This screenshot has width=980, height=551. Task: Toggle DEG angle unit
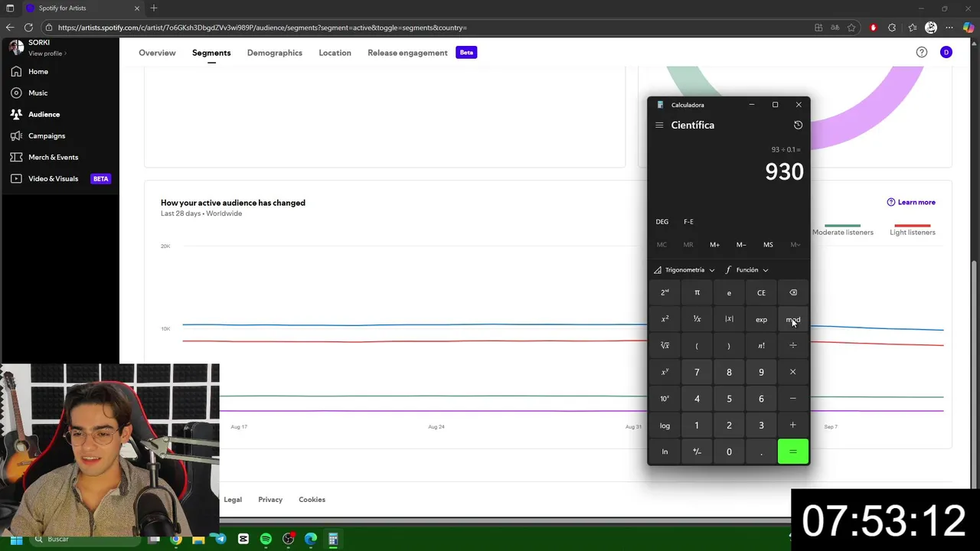pos(662,222)
